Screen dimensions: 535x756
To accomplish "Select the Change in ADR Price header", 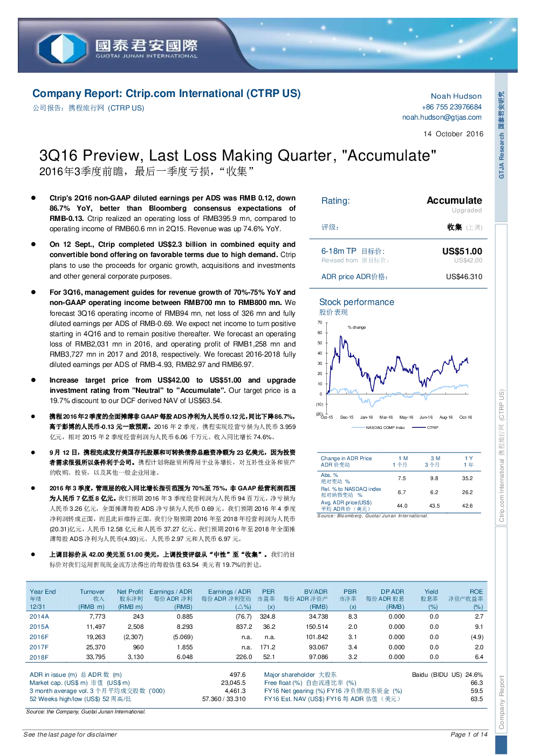I will pos(346,458).
